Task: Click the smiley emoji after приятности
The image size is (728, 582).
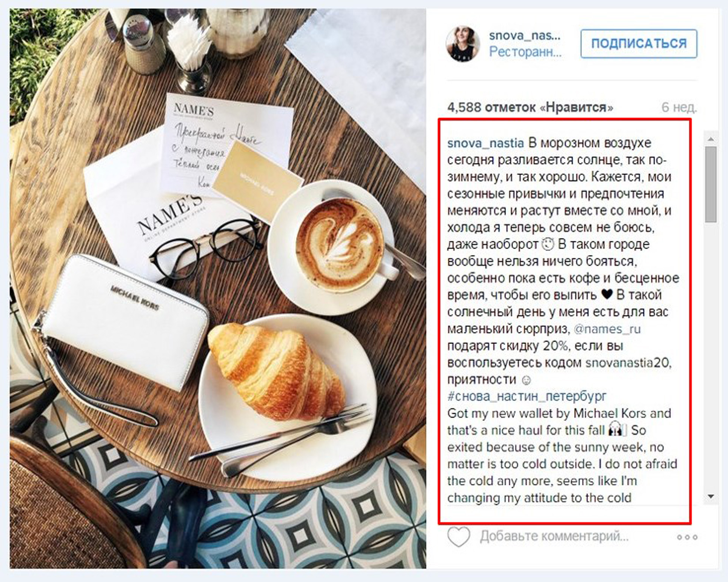Action: pyautogui.click(x=526, y=380)
